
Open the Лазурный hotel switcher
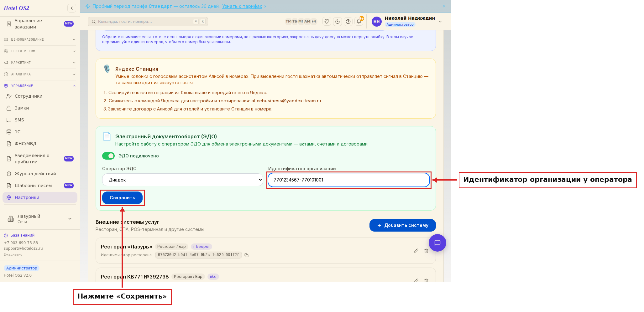40,219
